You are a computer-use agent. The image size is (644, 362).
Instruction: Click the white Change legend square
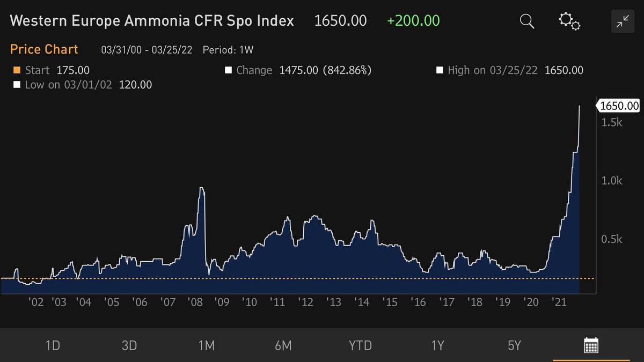tap(228, 70)
